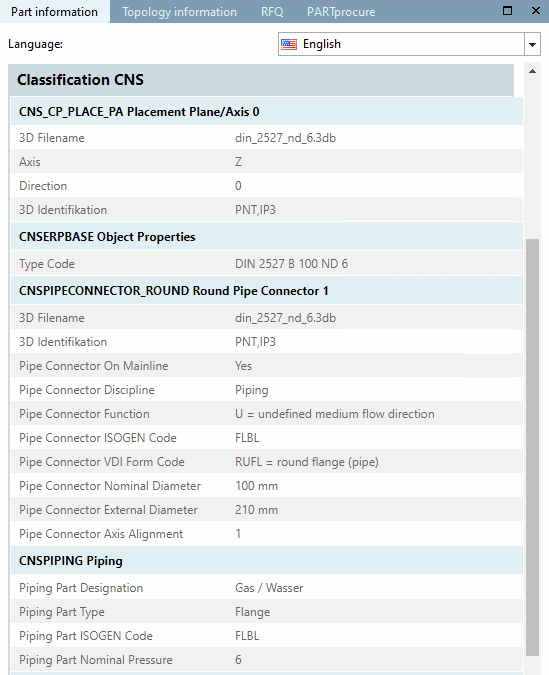This screenshot has height=675, width=549.
Task: Click the US flag icon in language box
Action: 289,44
